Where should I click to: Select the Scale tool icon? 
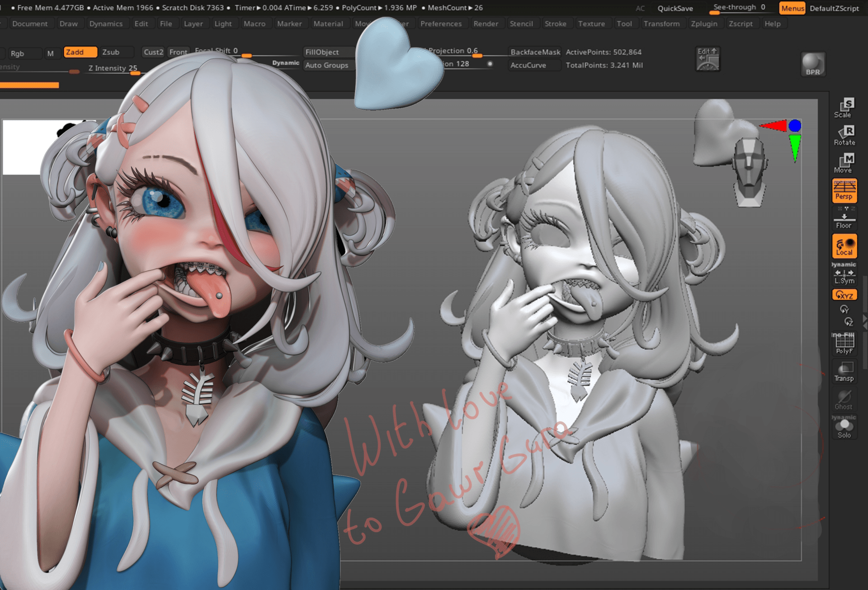coord(844,108)
